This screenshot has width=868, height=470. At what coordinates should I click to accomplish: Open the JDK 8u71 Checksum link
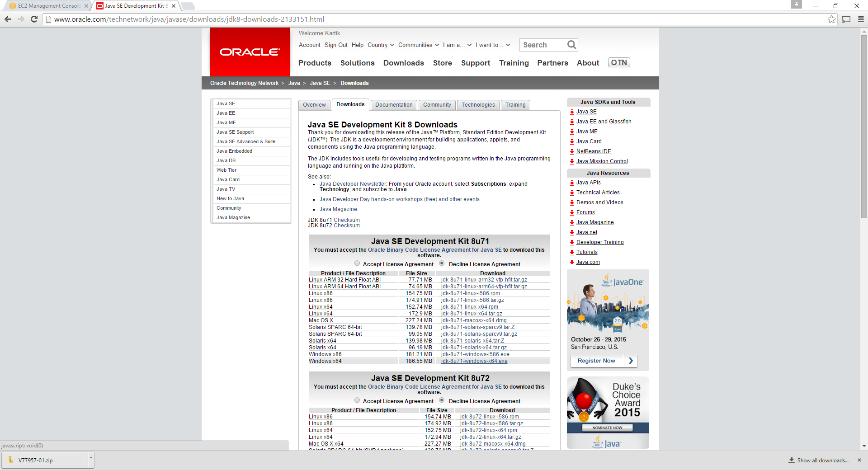click(x=347, y=220)
